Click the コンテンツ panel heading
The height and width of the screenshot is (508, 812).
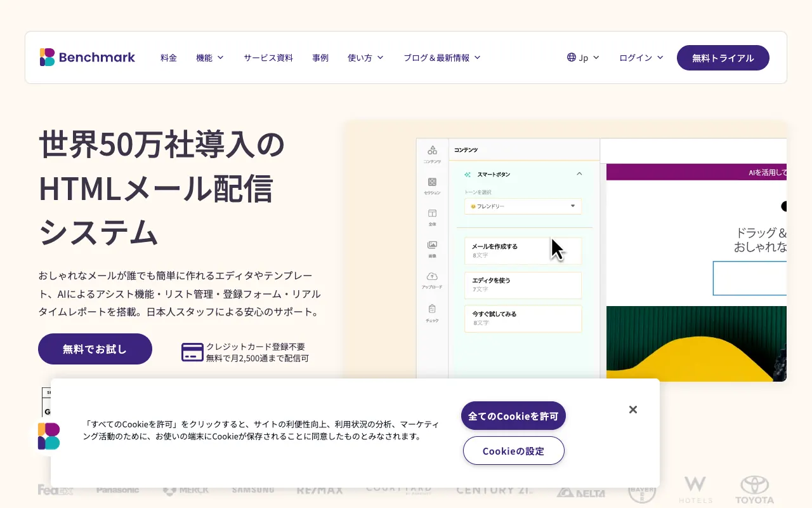coord(466,150)
